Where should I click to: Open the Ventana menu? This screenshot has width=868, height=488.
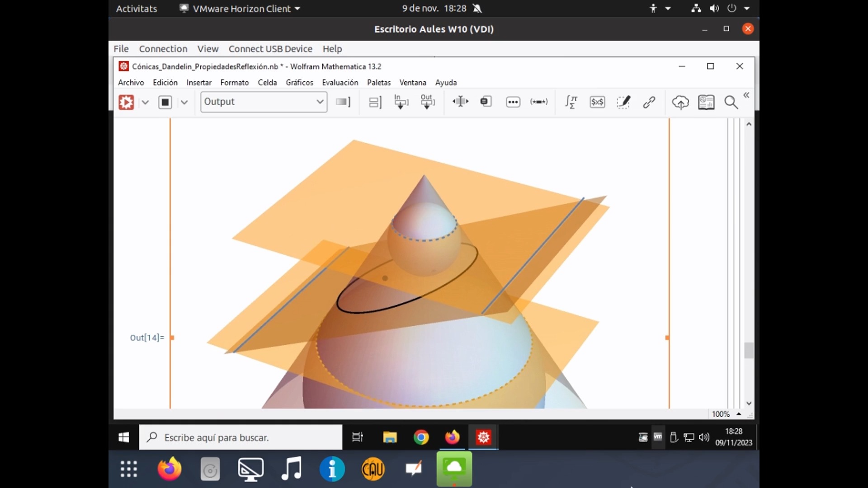coord(413,82)
